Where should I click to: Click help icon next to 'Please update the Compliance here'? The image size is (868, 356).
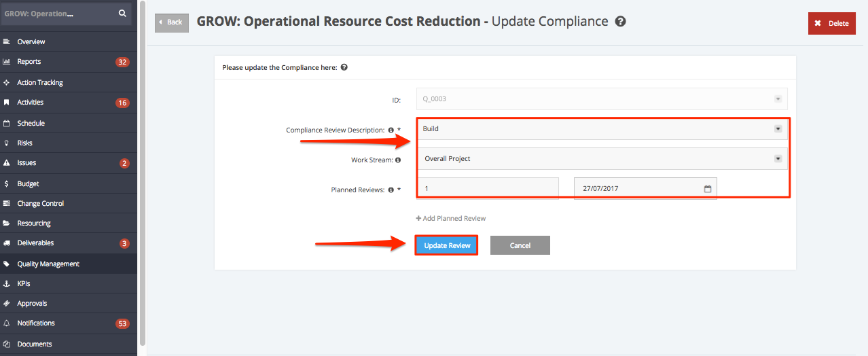coord(344,67)
